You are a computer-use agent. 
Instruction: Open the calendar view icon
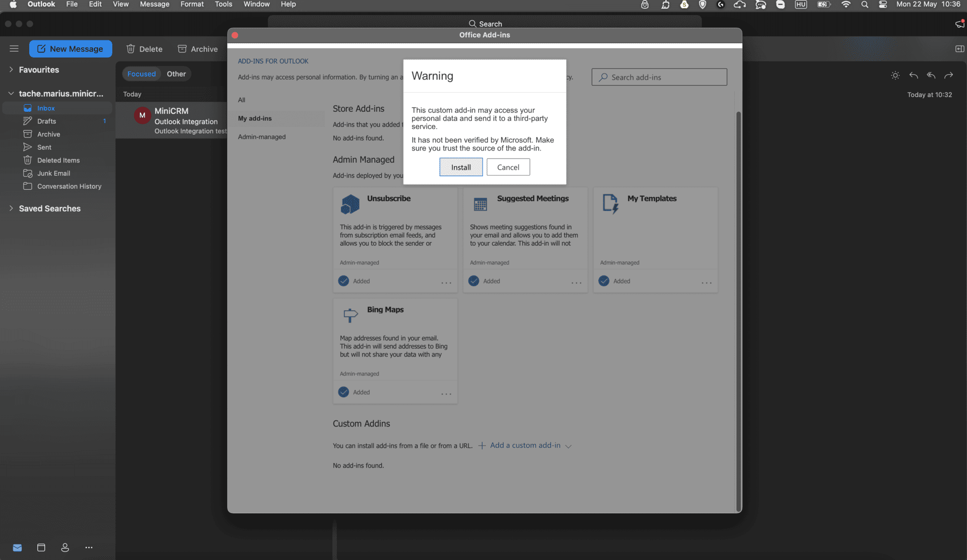pyautogui.click(x=41, y=547)
